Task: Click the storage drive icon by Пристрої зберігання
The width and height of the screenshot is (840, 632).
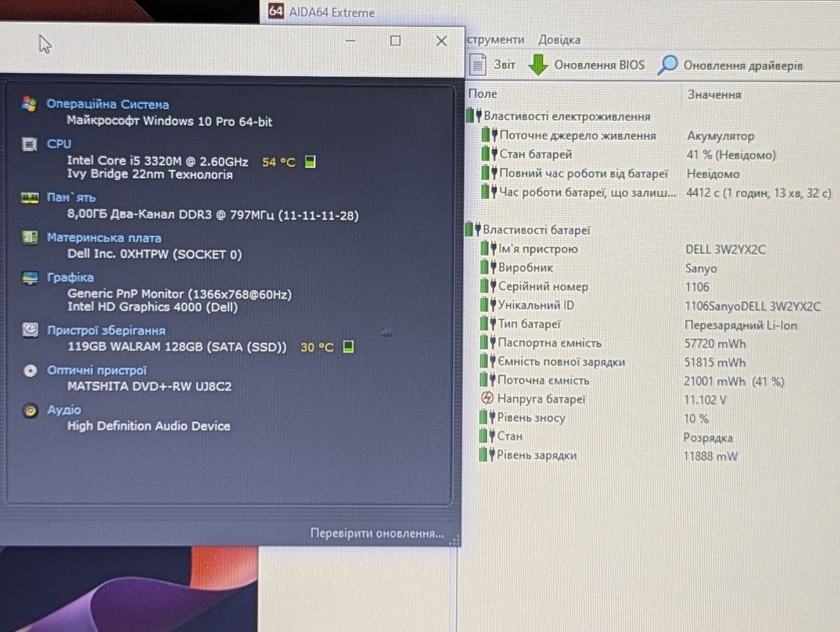Action: click(x=30, y=329)
